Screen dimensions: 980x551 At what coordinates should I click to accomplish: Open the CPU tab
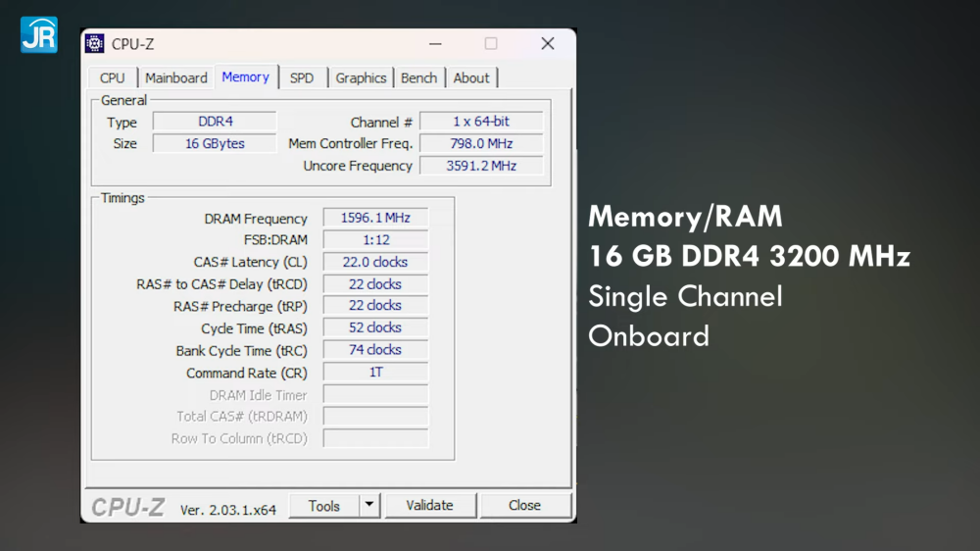tap(113, 77)
